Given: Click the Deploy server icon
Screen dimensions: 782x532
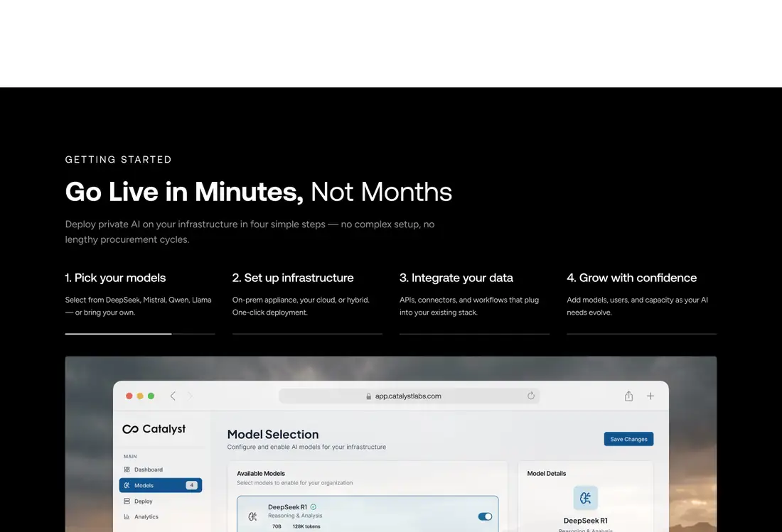Looking at the screenshot, I should point(127,501).
